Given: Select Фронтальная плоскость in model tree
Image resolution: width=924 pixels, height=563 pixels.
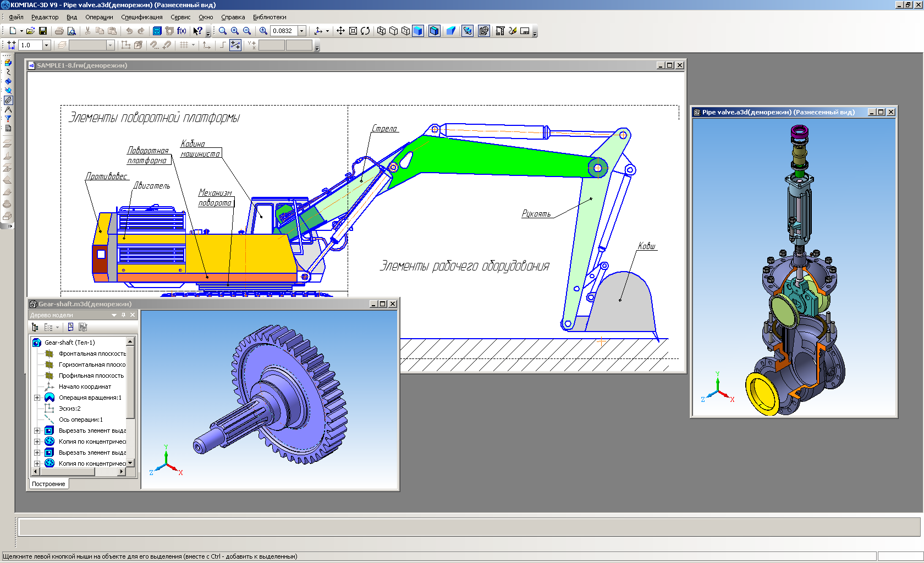Looking at the screenshot, I should (x=92, y=354).
